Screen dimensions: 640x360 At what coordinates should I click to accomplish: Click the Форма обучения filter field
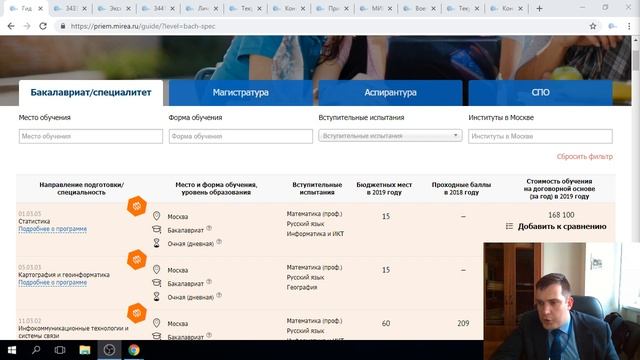[x=241, y=136]
